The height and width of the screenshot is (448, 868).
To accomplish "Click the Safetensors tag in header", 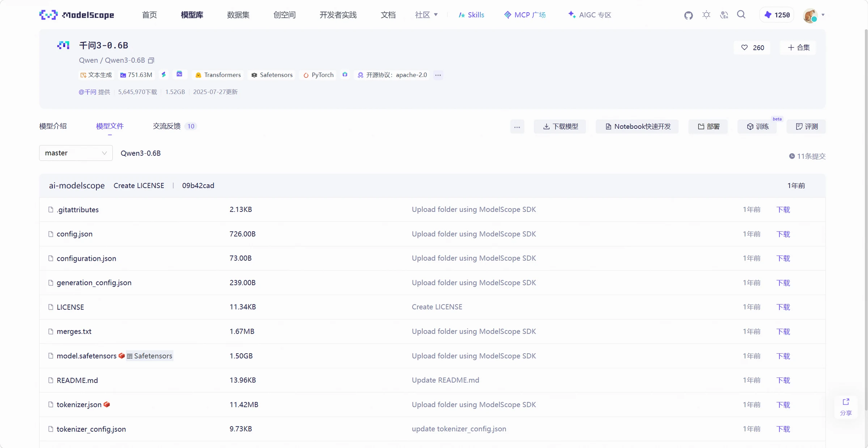I will (272, 75).
